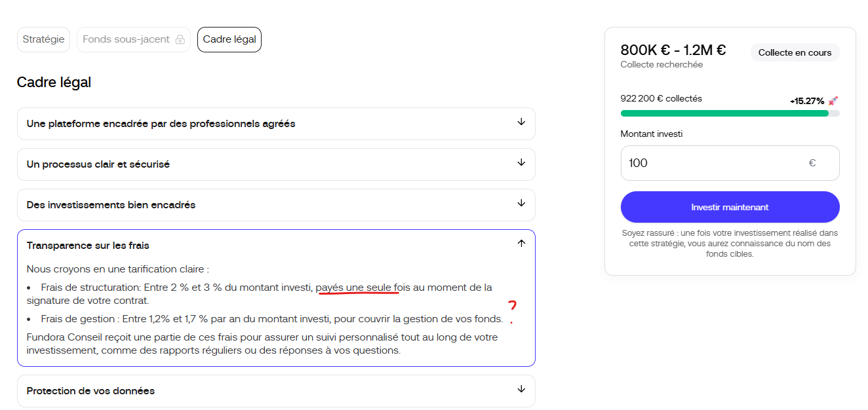Screen dimensions: 868x410
Task: Select the Cadre légal tab
Action: tap(229, 39)
